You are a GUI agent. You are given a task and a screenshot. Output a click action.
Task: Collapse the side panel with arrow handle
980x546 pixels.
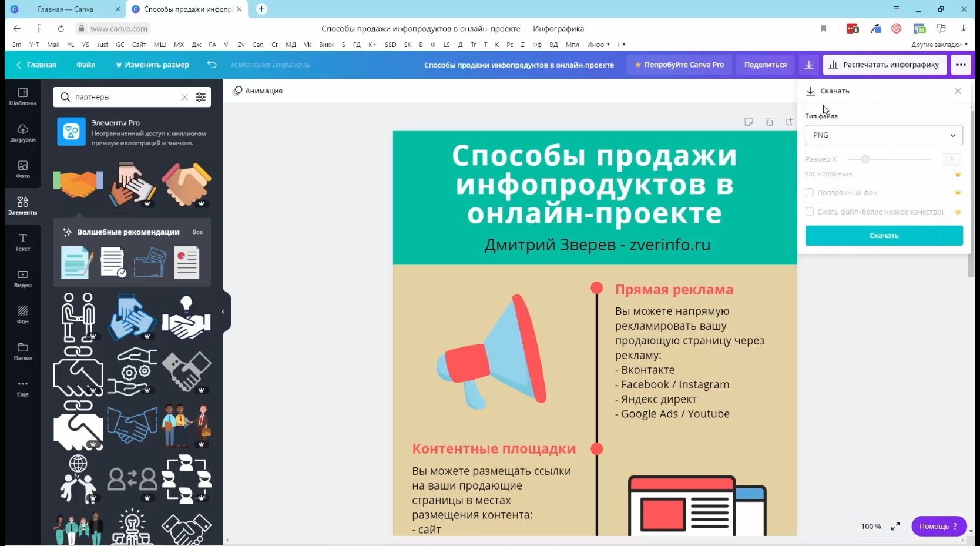(223, 312)
